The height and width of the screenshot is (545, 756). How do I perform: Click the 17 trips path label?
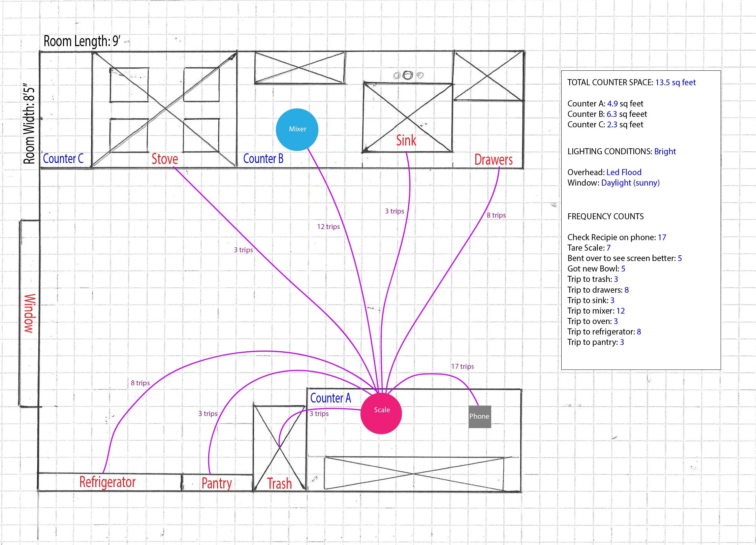[x=462, y=366]
